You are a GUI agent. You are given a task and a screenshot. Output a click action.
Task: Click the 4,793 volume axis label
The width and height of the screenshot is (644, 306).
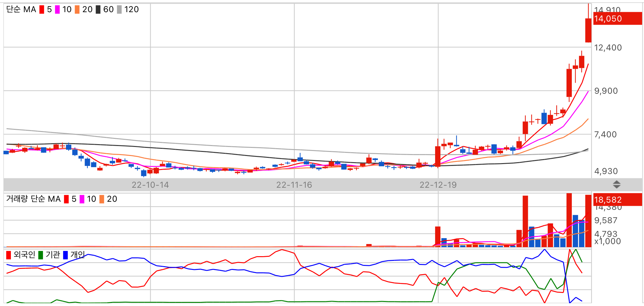point(606,233)
